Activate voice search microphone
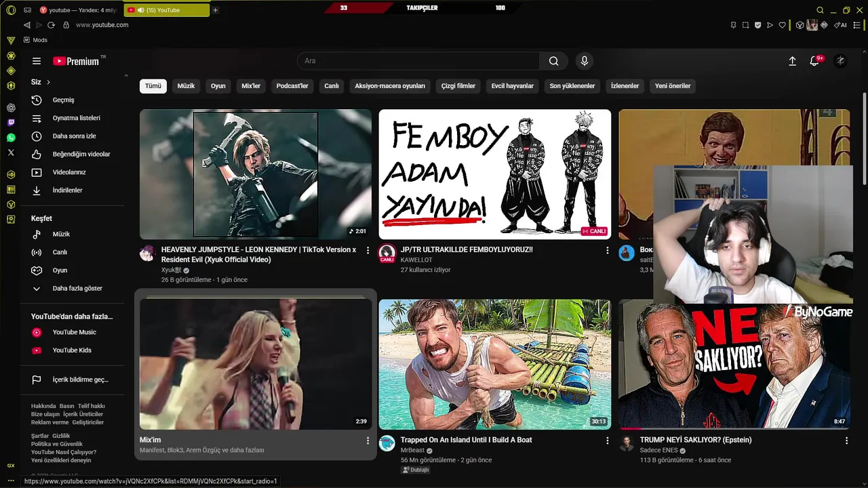Screen dimensions: 868x488 585,61
